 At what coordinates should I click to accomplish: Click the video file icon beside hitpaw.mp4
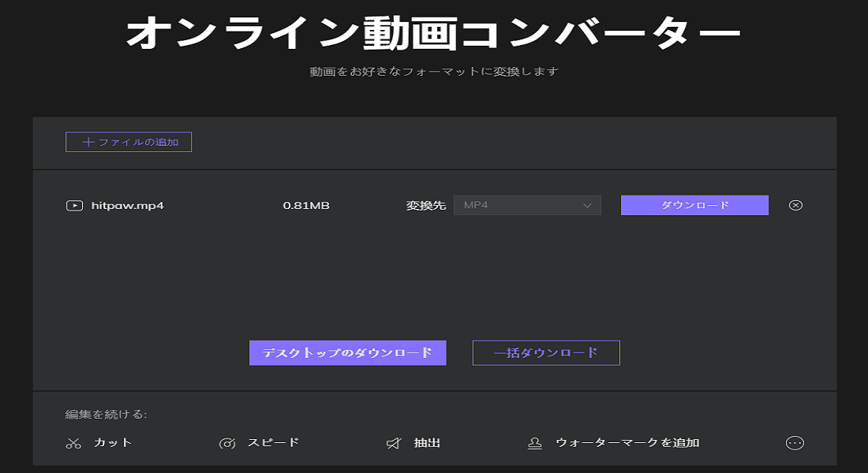(x=74, y=206)
